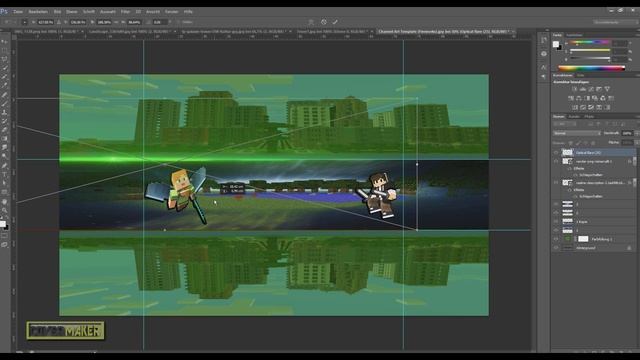This screenshot has width=640, height=360.
Task: Select the Optical Flare layer thumbnail
Action: click(x=567, y=153)
